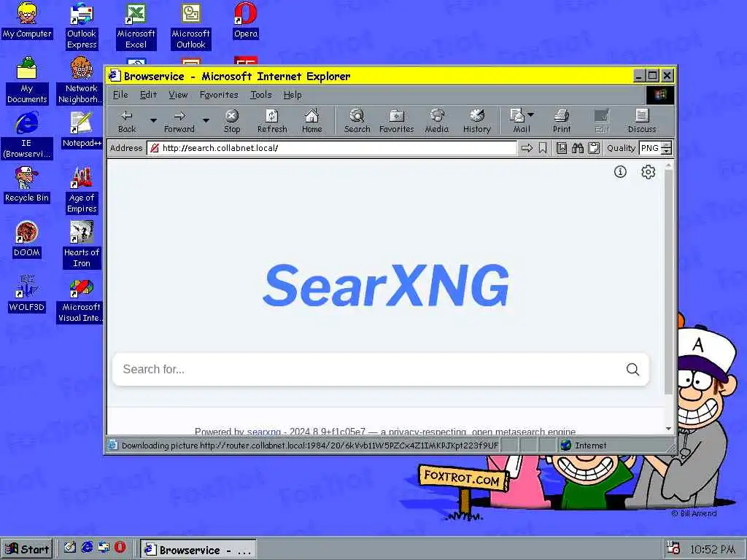Print the page with Print button
The width and height of the screenshot is (747, 560).
click(x=562, y=121)
